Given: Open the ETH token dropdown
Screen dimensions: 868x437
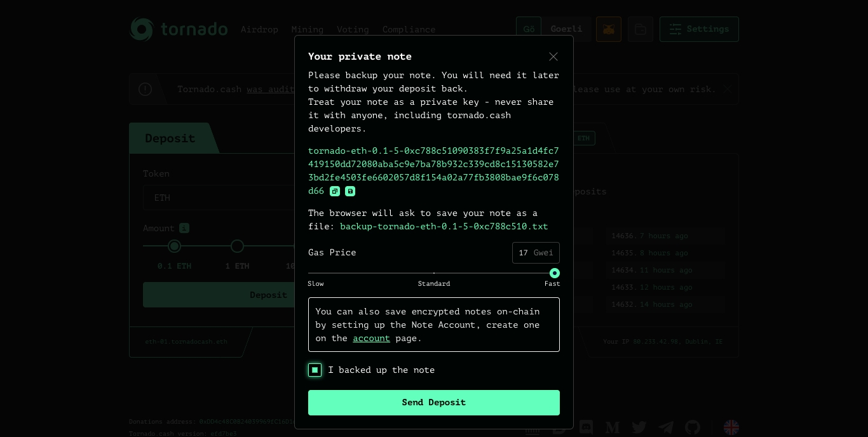Looking at the screenshot, I should (219, 198).
